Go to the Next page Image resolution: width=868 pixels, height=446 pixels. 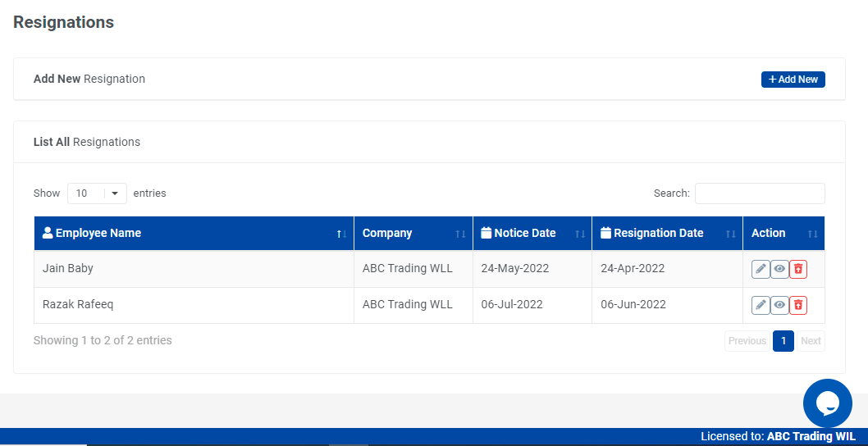(811, 341)
